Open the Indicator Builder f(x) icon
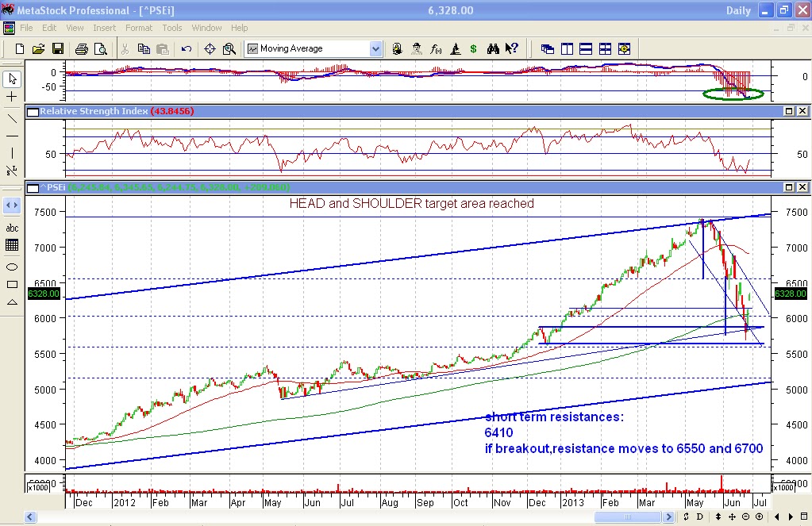 [435, 48]
